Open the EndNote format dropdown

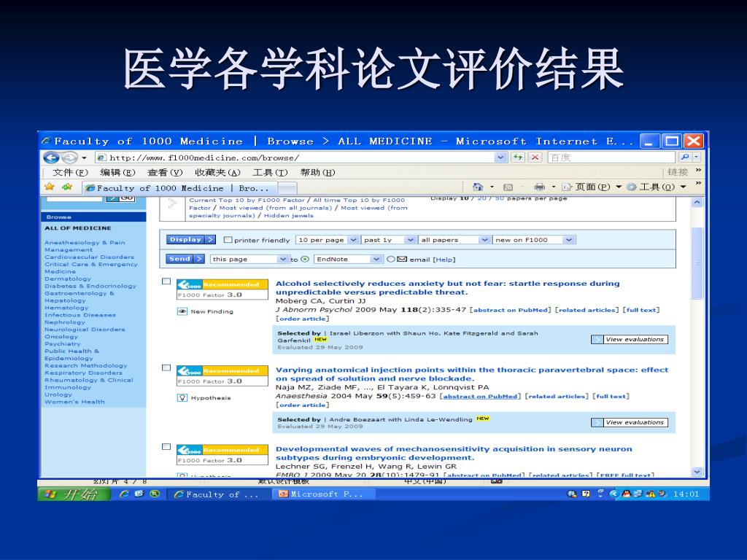point(348,259)
